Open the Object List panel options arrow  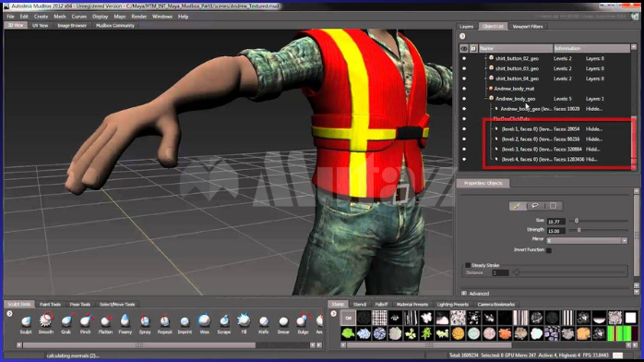(x=462, y=37)
